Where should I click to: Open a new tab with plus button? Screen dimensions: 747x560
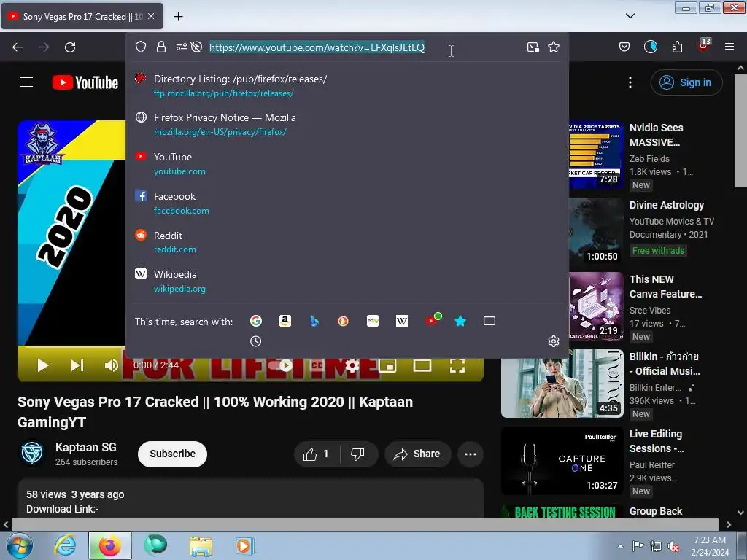(x=178, y=17)
